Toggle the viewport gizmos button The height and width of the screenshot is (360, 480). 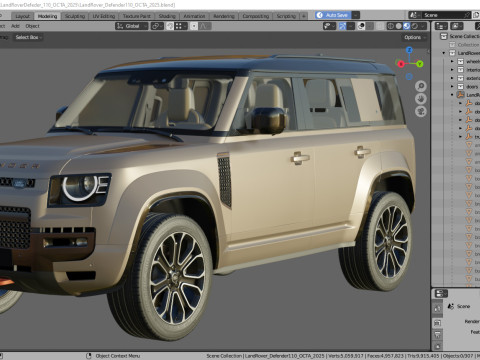(x=343, y=26)
